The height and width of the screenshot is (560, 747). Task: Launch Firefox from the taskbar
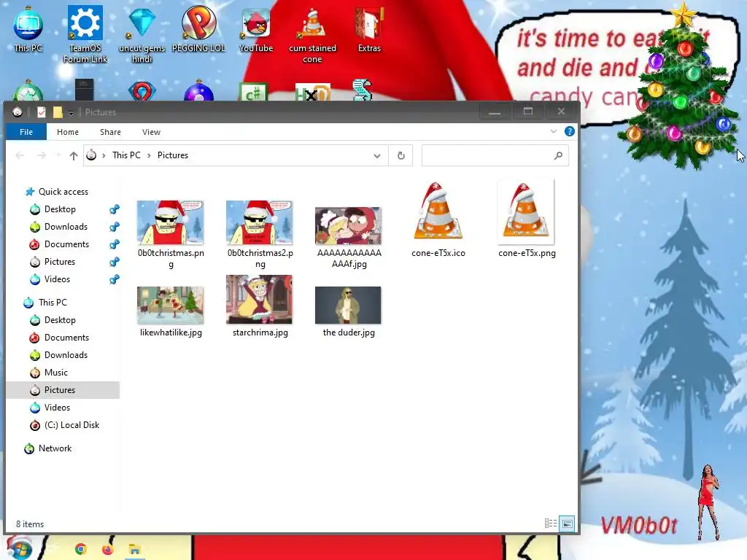coord(108,550)
